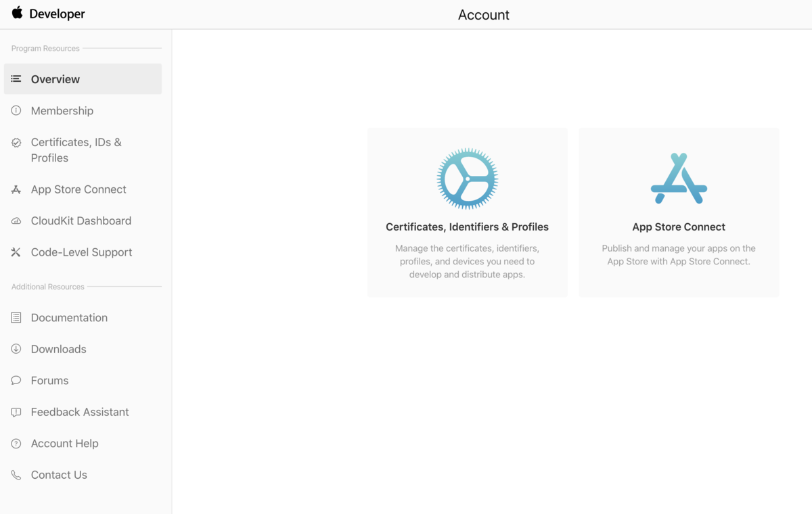The image size is (812, 514).
Task: Click the Account page title
Action: (484, 15)
